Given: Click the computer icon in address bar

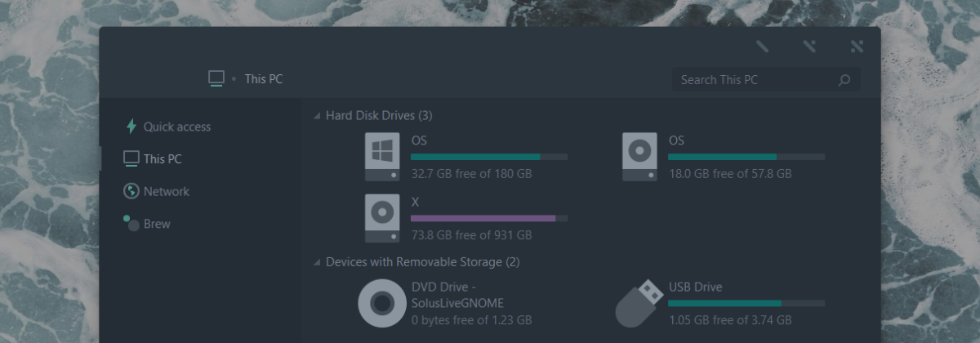Looking at the screenshot, I should (216, 78).
